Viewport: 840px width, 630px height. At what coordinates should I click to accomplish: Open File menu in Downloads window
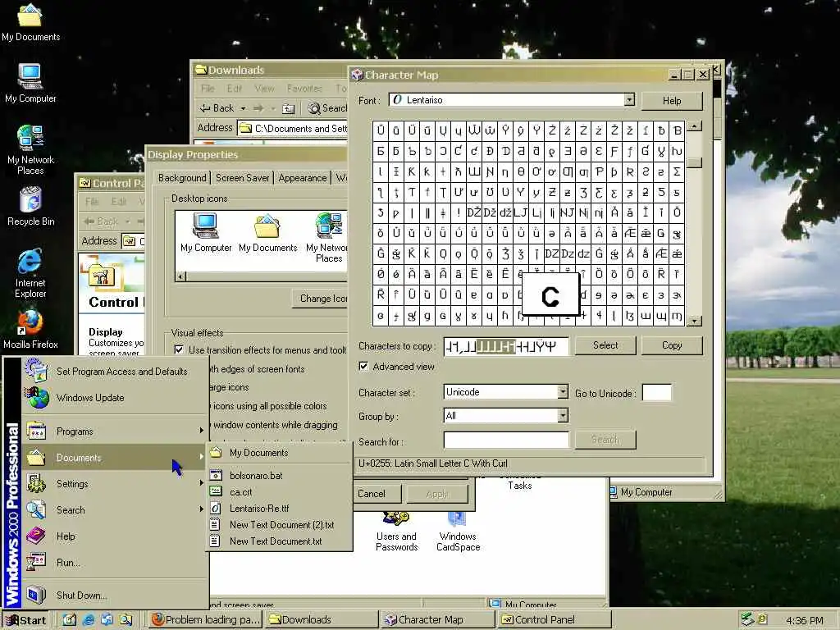click(208, 89)
